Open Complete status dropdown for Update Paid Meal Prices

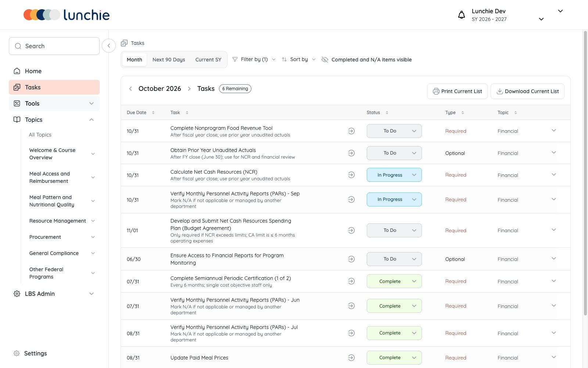394,358
